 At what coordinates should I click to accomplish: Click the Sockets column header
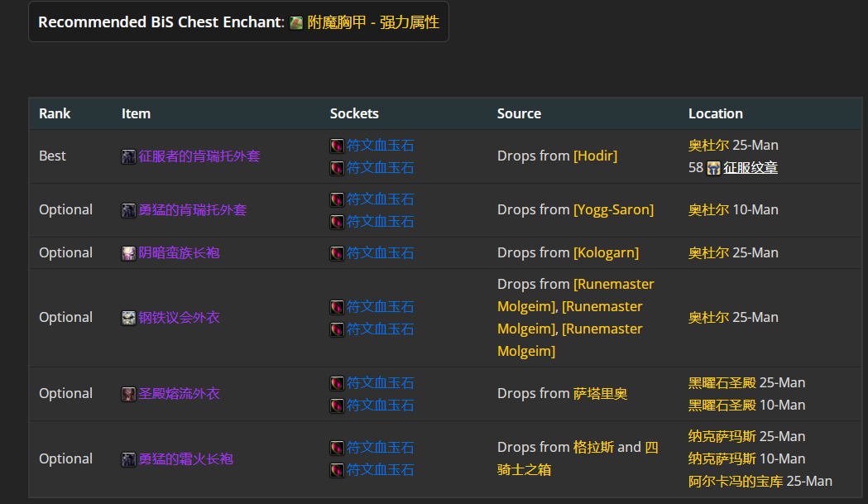point(354,113)
